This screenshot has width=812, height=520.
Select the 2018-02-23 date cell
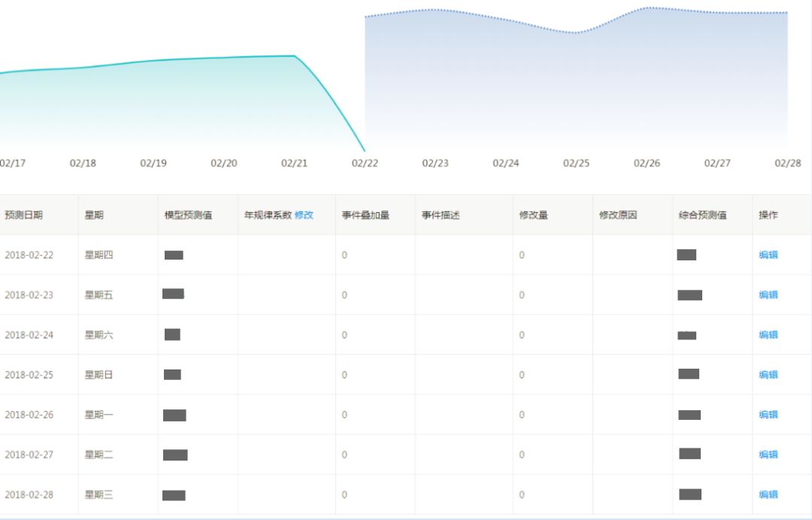[x=29, y=295]
